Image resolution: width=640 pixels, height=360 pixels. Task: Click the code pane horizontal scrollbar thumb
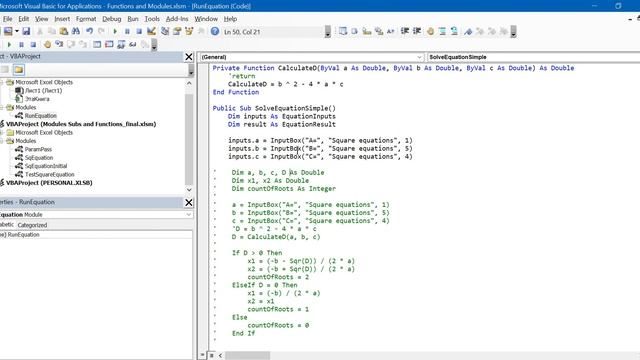coord(247,356)
